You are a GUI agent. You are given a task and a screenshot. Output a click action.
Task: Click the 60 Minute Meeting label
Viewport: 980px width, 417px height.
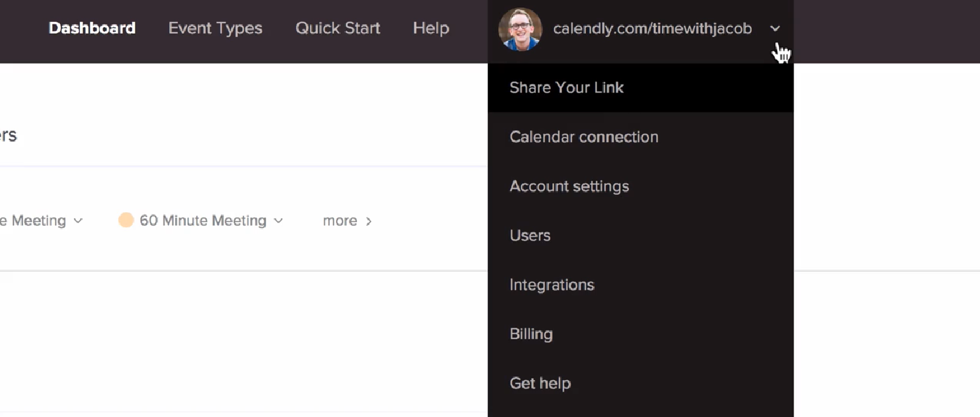click(203, 221)
